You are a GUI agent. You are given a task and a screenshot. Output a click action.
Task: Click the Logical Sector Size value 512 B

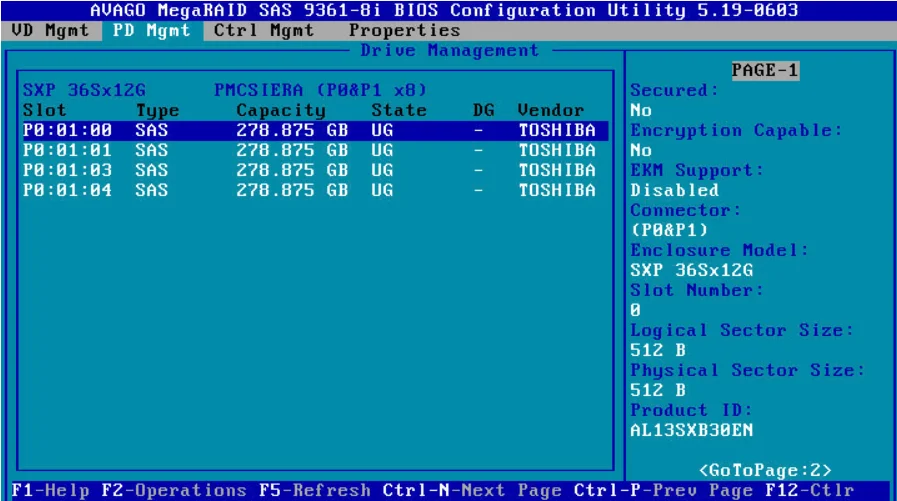click(658, 350)
